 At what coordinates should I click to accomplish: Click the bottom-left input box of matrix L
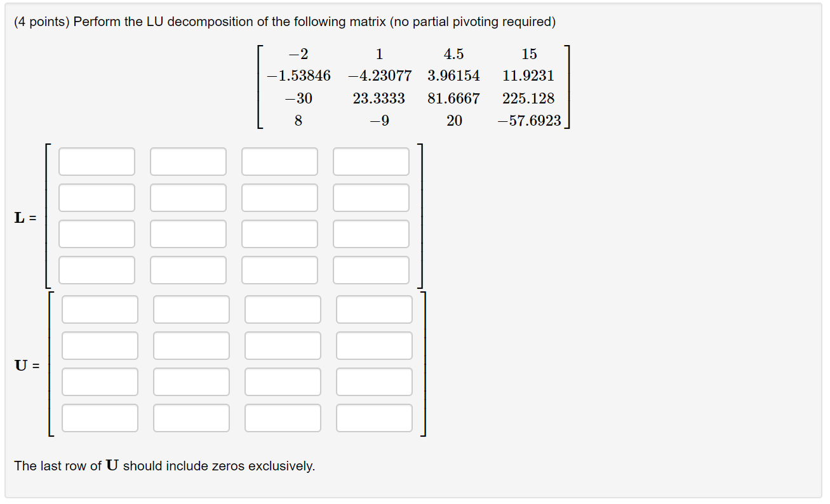coord(97,269)
